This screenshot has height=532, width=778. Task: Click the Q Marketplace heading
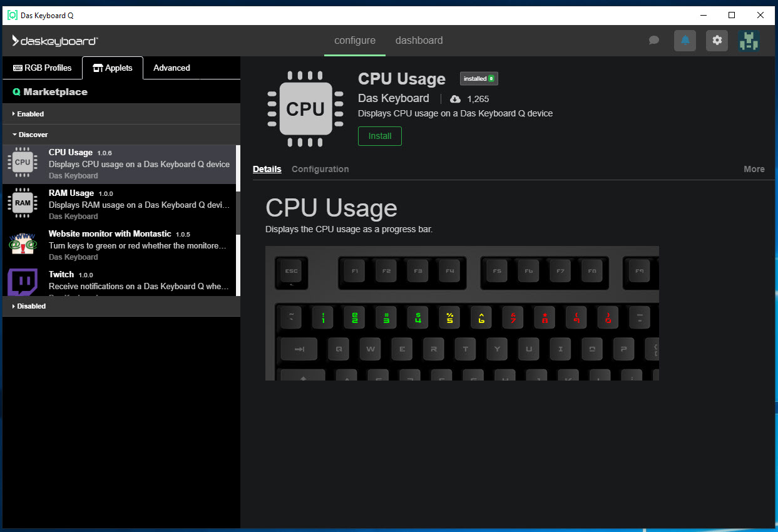point(50,92)
